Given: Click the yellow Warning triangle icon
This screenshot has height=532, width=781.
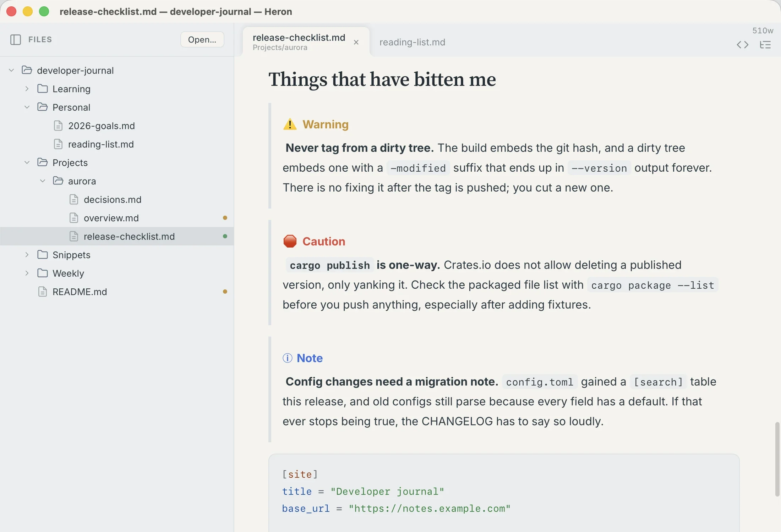Looking at the screenshot, I should coord(290,124).
